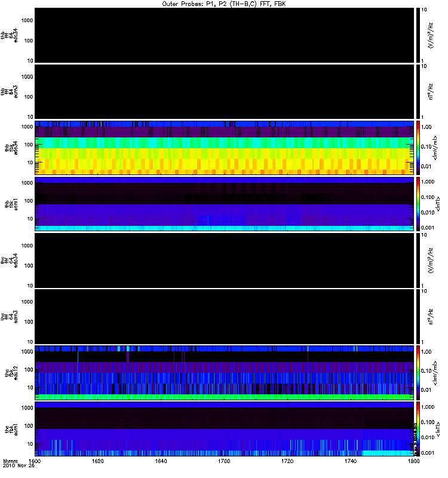Click the thc fbk scm1 spectrogram panel

point(224,428)
